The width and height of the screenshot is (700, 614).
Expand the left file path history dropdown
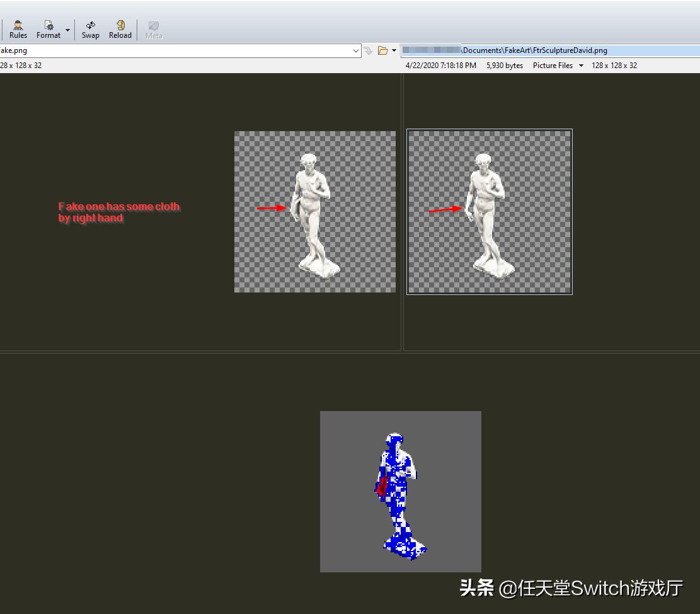point(356,50)
